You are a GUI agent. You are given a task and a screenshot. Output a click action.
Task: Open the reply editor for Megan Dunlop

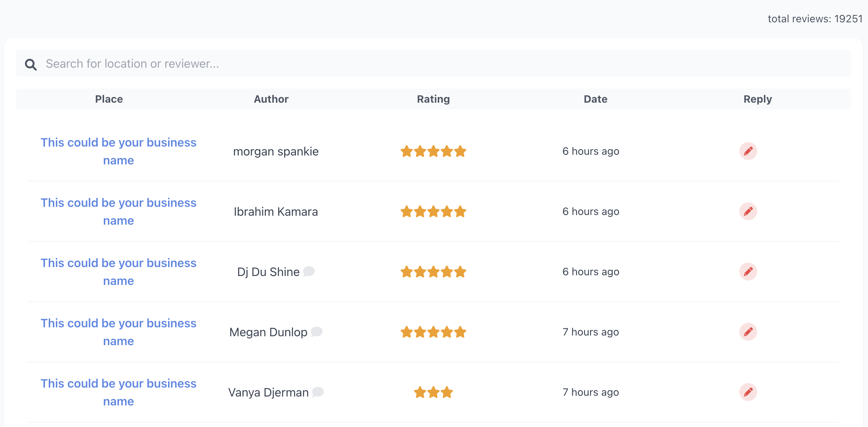pos(748,332)
